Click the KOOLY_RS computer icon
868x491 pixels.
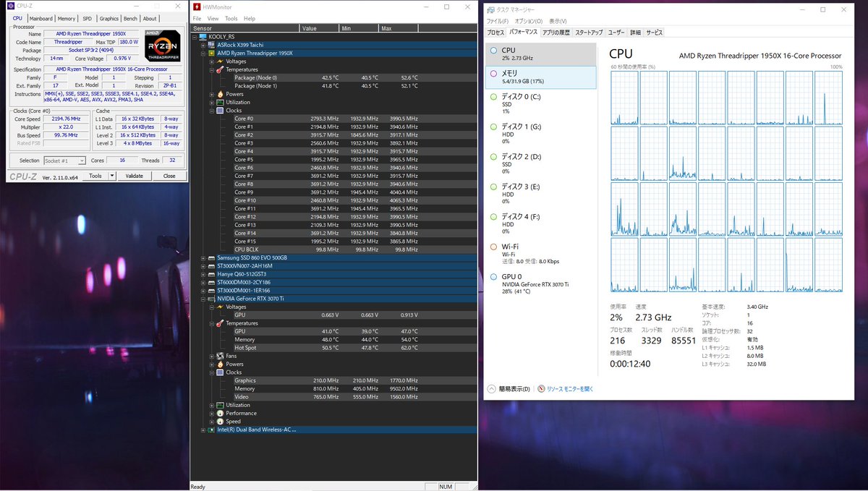coord(203,37)
